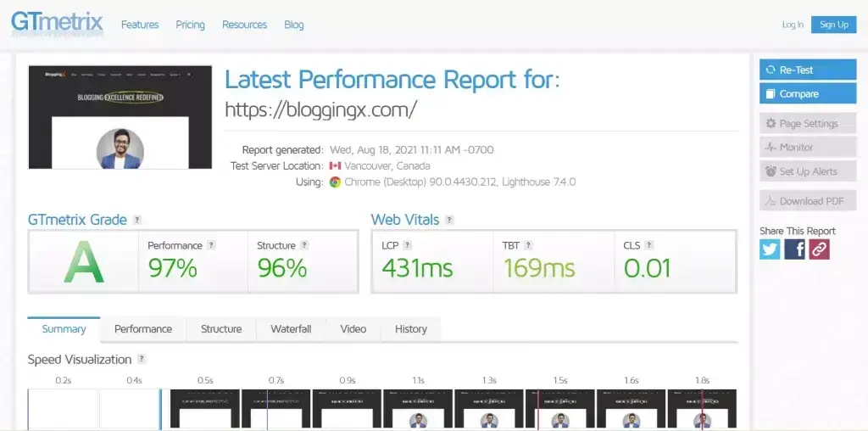This screenshot has height=431, width=868.
Task: Click the https://bloggingx.com/ URL text
Action: [320, 109]
